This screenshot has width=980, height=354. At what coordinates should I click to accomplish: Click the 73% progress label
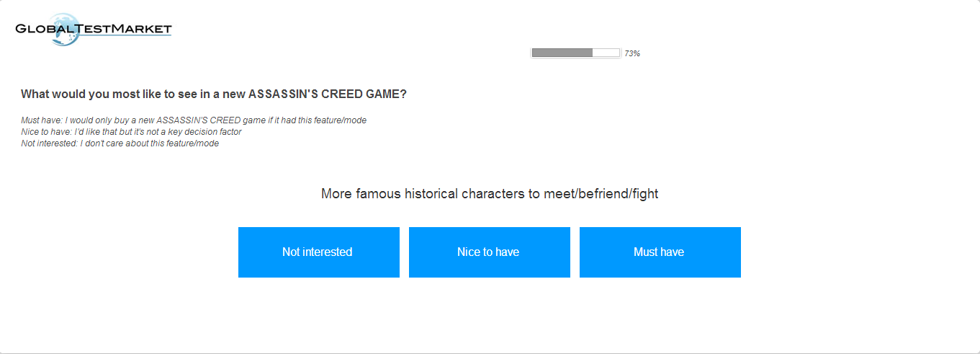632,53
